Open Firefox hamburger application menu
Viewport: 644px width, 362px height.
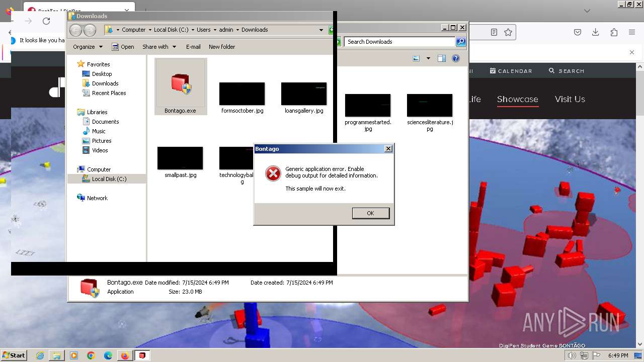(632, 32)
